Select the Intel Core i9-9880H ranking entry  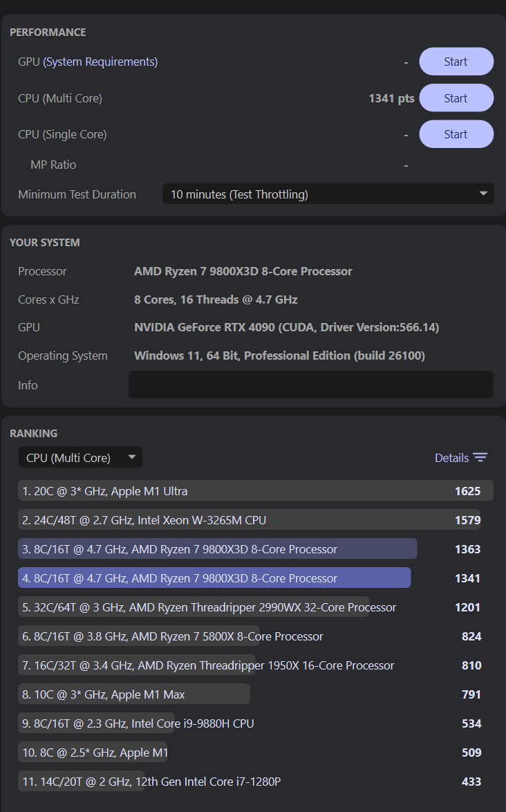point(138,723)
